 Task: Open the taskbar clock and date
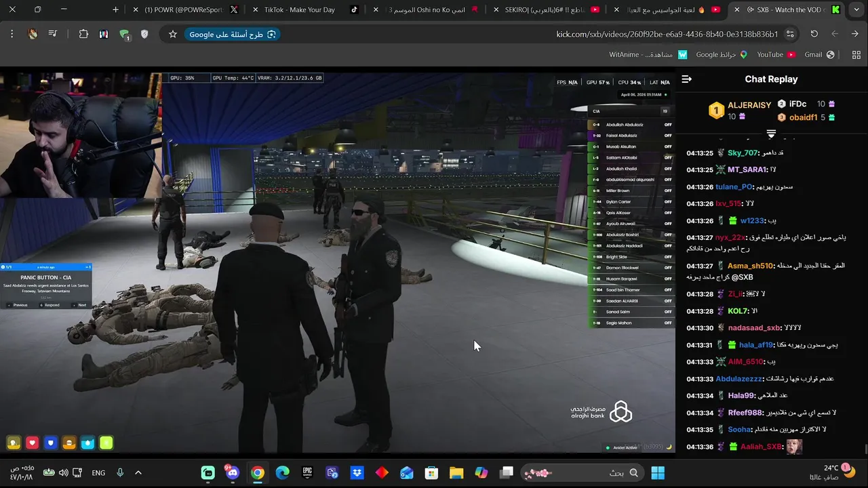[x=23, y=472]
